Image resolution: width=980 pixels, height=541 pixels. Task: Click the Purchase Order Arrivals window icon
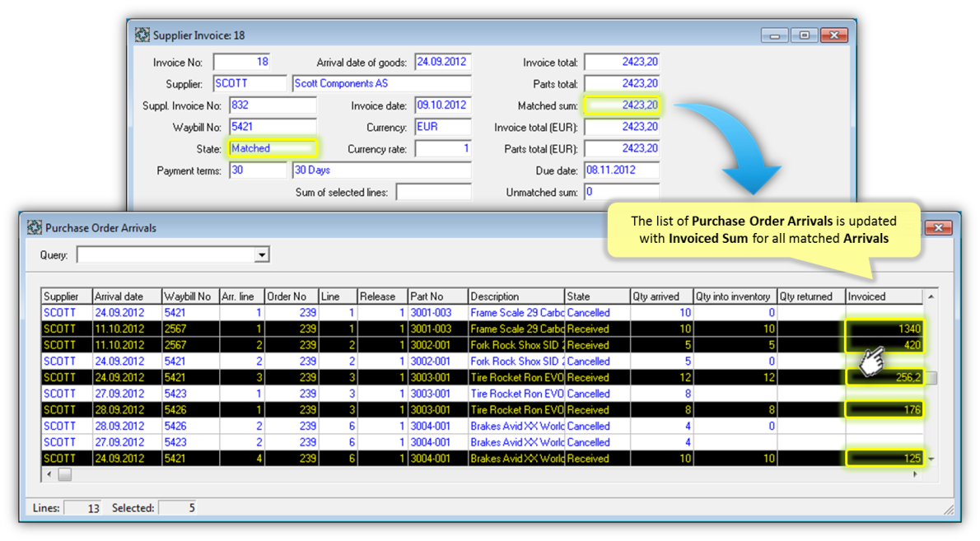tap(35, 228)
